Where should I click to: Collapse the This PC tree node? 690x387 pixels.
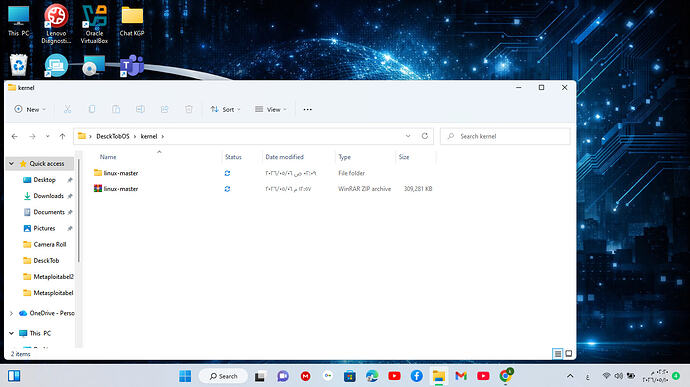pyautogui.click(x=11, y=333)
